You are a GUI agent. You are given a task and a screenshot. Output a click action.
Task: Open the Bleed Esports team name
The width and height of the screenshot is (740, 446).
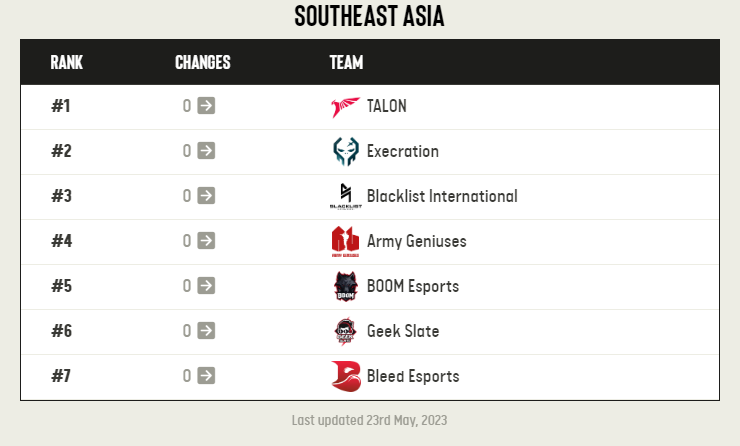click(x=413, y=376)
